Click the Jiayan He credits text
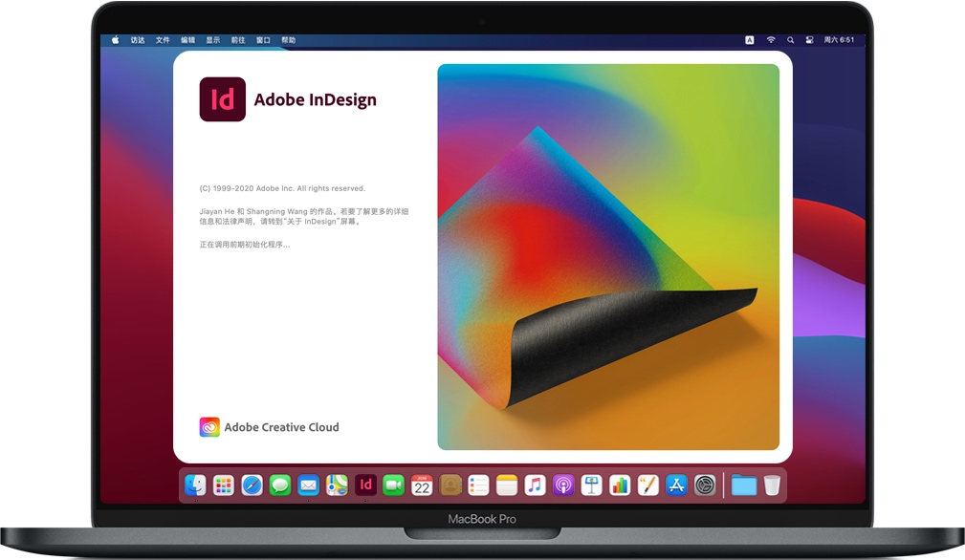This screenshot has width=965, height=560. 304,216
